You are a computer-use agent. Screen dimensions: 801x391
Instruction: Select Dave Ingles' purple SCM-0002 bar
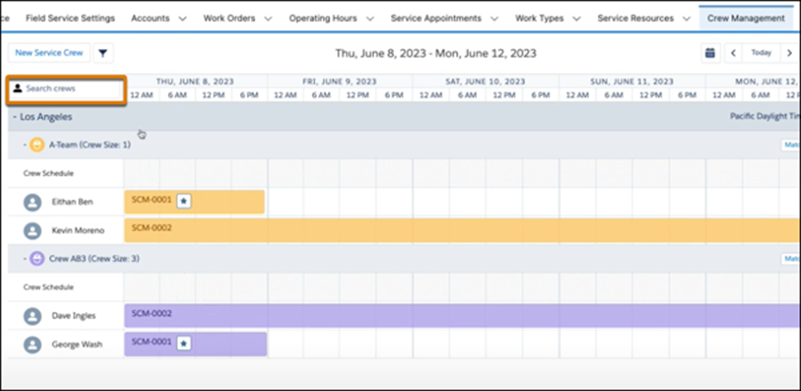pyautogui.click(x=462, y=316)
